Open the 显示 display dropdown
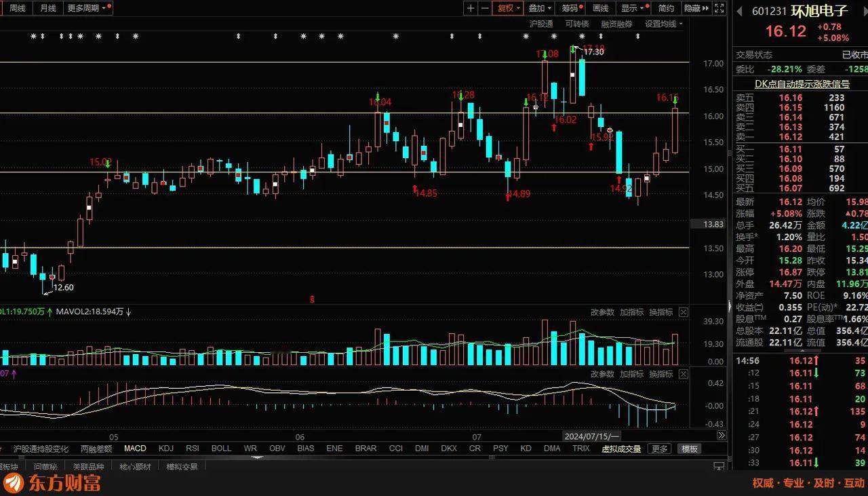This screenshot has height=496, width=868. (x=633, y=8)
